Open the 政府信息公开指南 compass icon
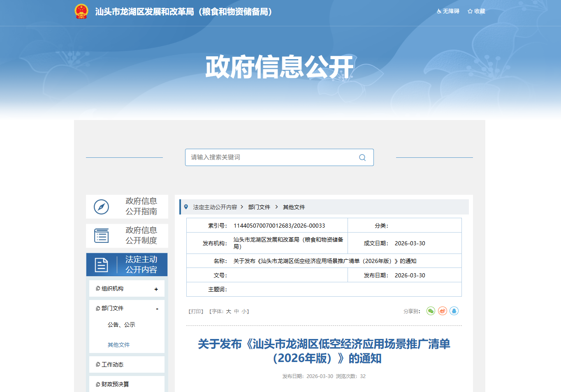Screen dimensions: 561x392 [101, 207]
